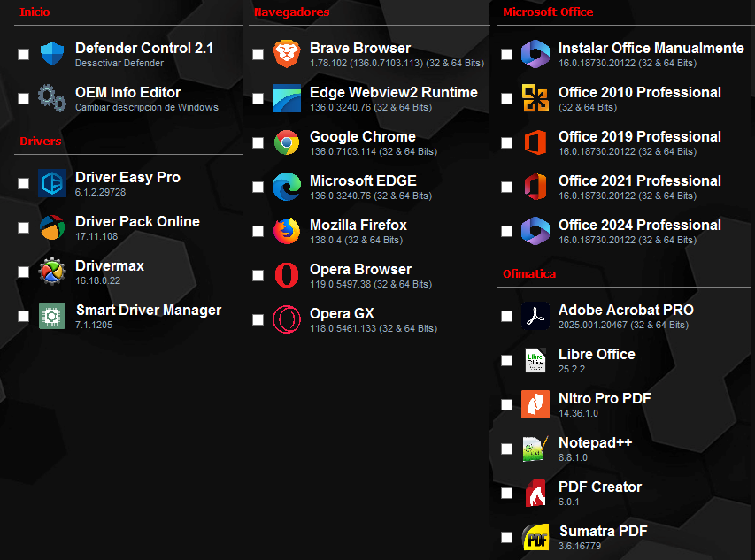Check the Defender Control 2.1 checkbox
This screenshot has width=755, height=560.
(x=23, y=54)
